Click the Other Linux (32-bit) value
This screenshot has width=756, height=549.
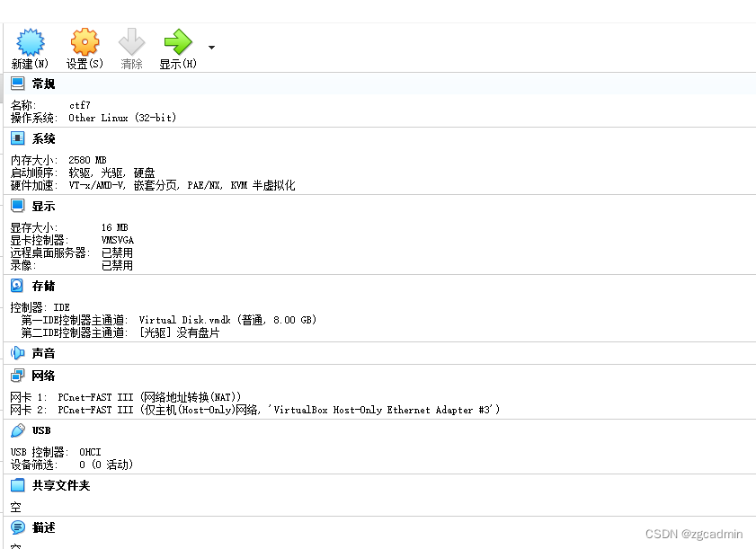pyautogui.click(x=122, y=118)
